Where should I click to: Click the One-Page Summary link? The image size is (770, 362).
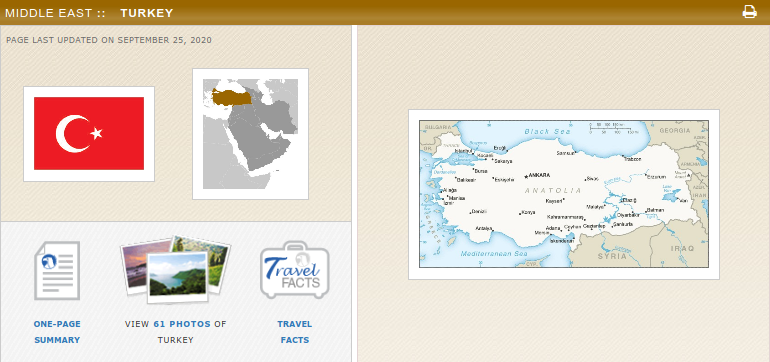click(x=57, y=332)
